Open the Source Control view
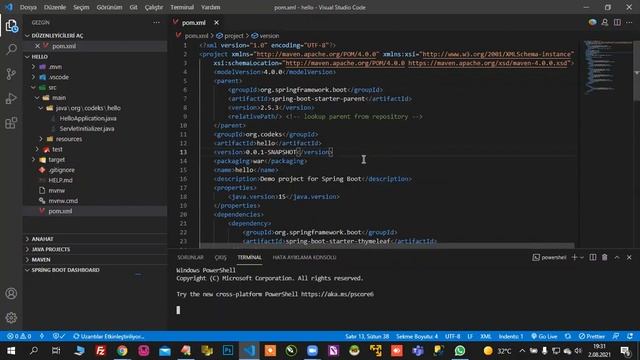Screen dimensions: 640x360 [x=11, y=74]
